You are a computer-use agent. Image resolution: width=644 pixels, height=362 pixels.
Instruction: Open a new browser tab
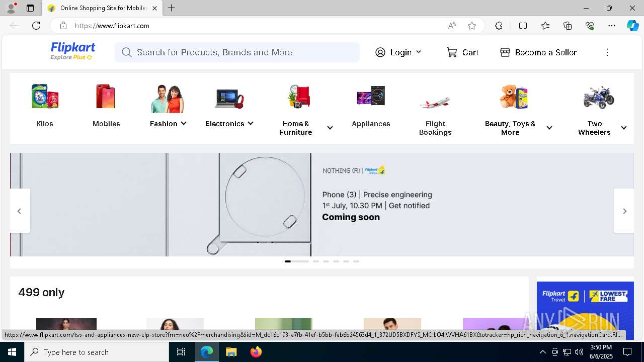172,8
